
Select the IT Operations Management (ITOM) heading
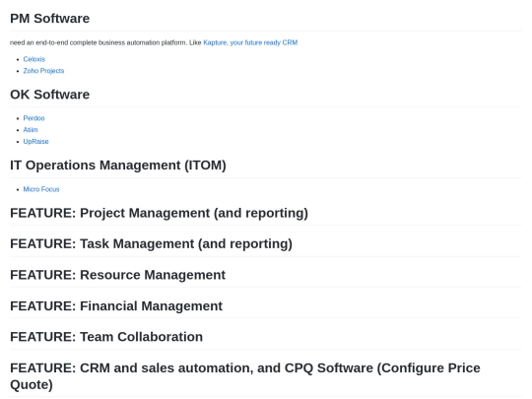118,166
